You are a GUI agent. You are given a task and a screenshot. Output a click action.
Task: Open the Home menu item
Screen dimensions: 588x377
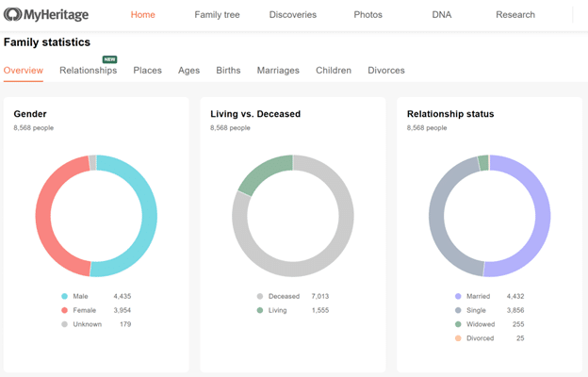click(143, 15)
